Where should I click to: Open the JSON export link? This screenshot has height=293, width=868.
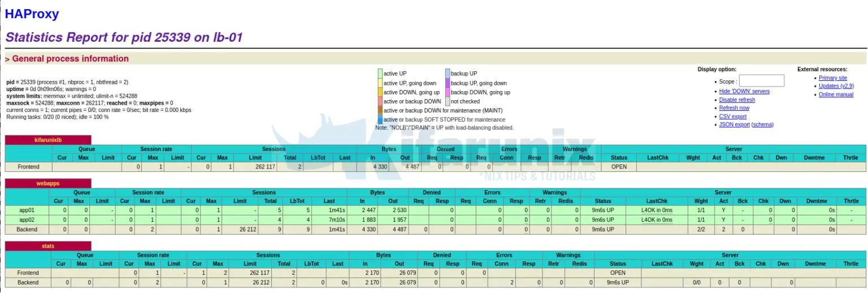tap(734, 124)
